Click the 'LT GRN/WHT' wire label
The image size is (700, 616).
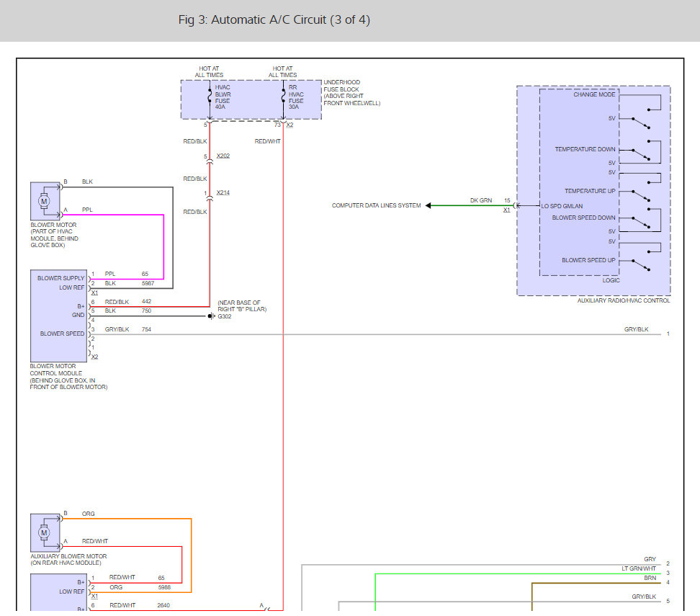(638, 568)
